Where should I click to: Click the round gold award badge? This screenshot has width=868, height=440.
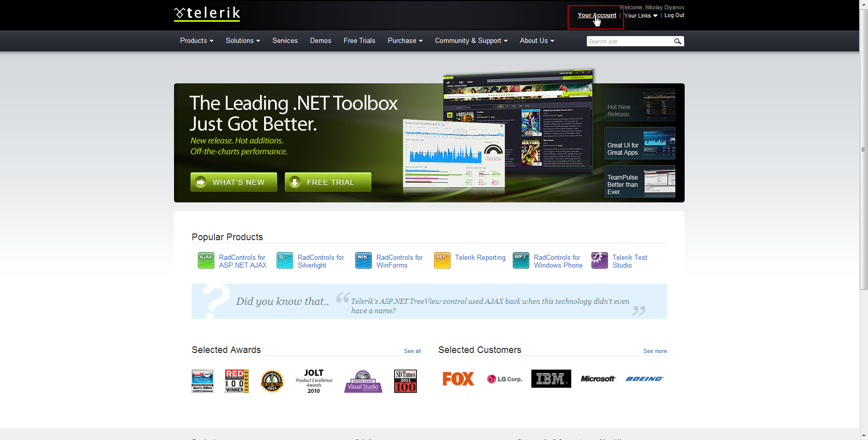click(x=272, y=381)
